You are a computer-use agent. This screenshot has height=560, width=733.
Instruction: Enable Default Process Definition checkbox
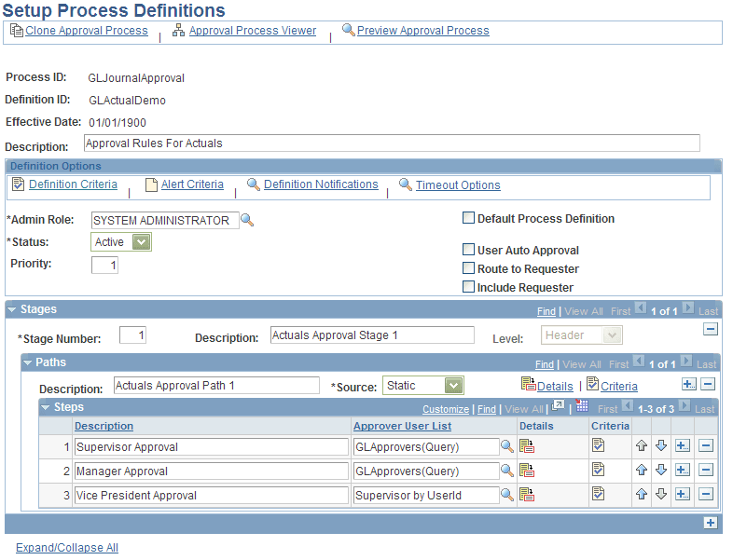point(468,218)
